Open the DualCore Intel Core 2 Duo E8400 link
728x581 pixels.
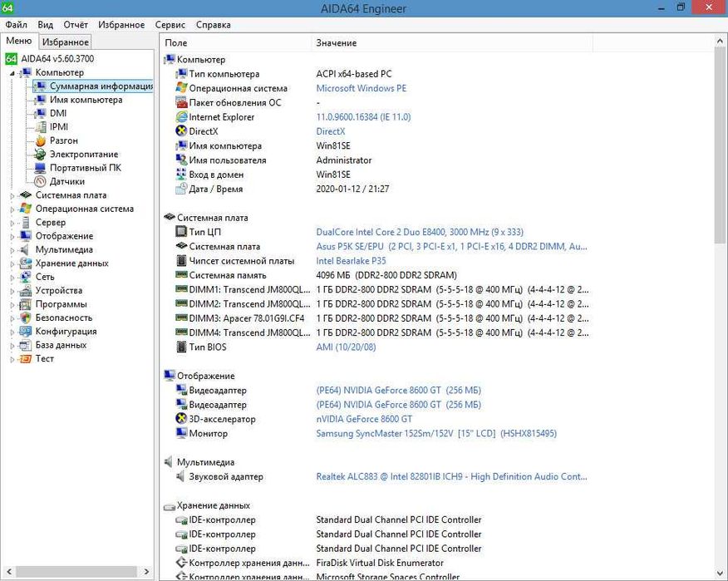(x=419, y=232)
